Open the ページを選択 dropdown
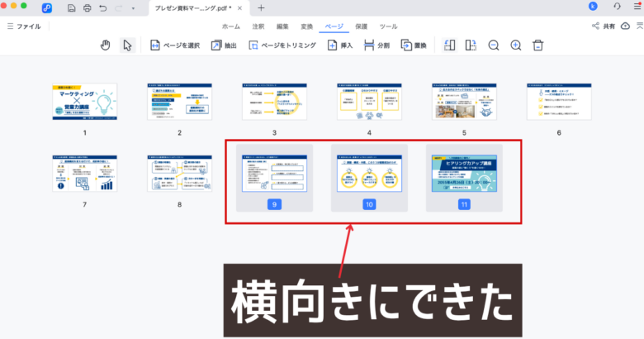The width and height of the screenshot is (644, 339). tap(174, 45)
